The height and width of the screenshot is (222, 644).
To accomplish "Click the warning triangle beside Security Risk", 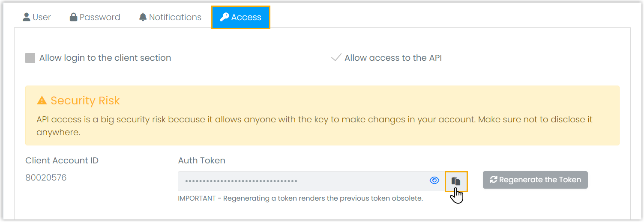I will click(x=42, y=101).
